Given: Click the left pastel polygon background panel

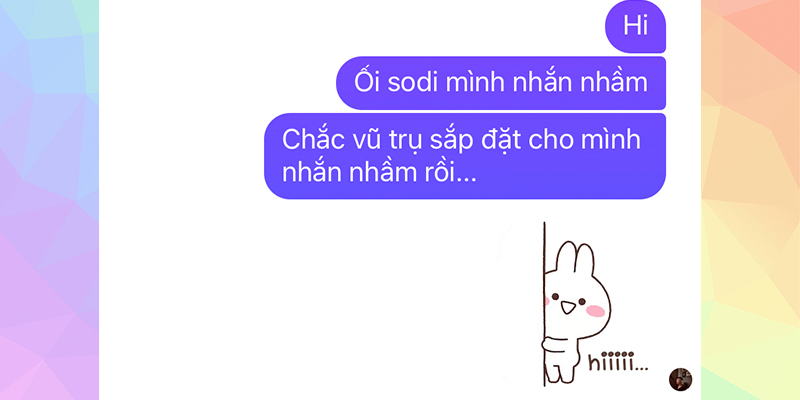Looking at the screenshot, I should (x=49, y=200).
